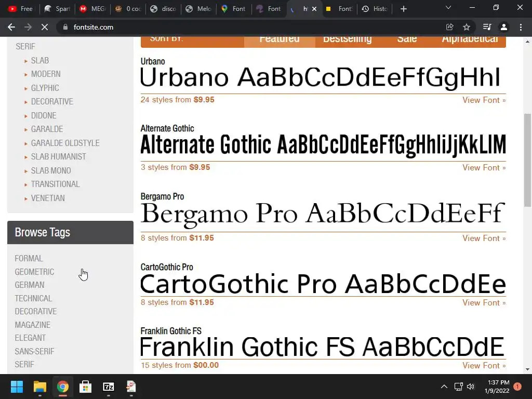Sort fonts by Sale

(x=407, y=39)
